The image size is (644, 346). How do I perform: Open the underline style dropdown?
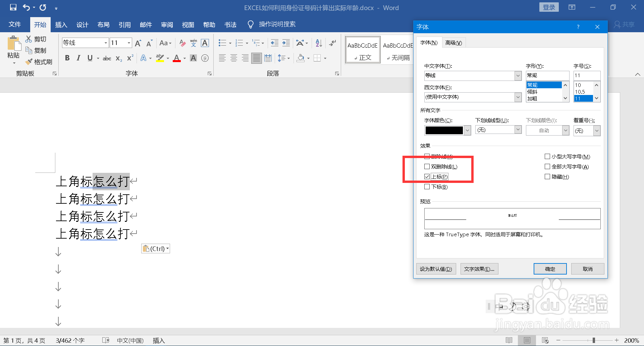(518, 130)
